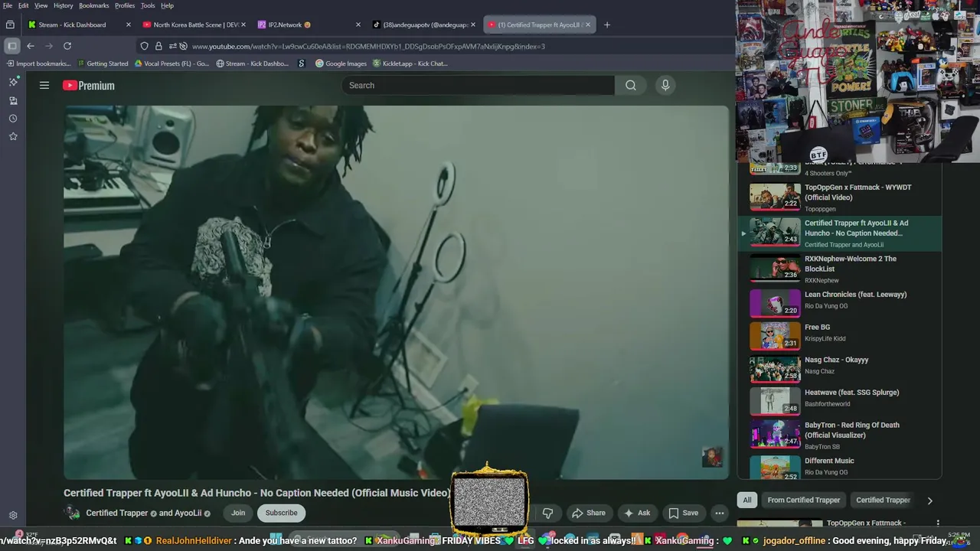Switch to North Korea Battle Scene tab
Viewport: 980px width, 551px height.
click(193, 24)
